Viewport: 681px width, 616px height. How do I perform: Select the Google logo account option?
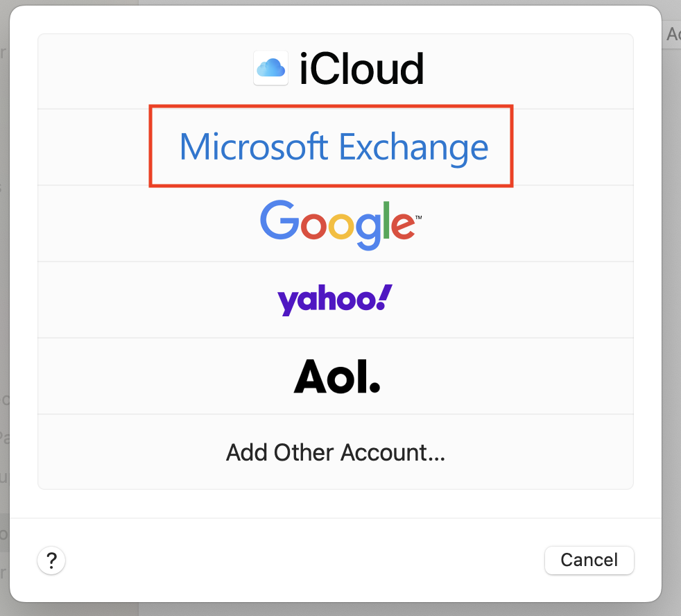pos(340,225)
